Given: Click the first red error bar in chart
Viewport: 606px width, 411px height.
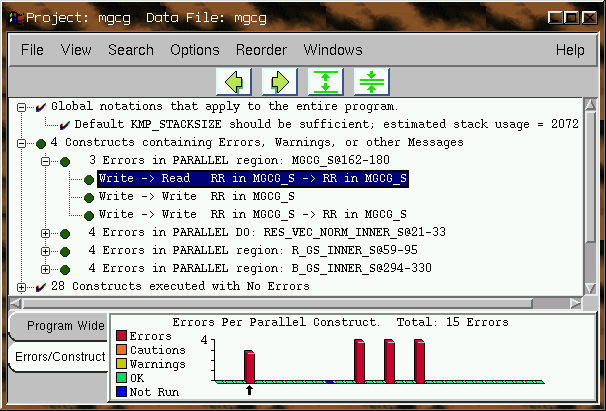Looking at the screenshot, I should [x=250, y=366].
